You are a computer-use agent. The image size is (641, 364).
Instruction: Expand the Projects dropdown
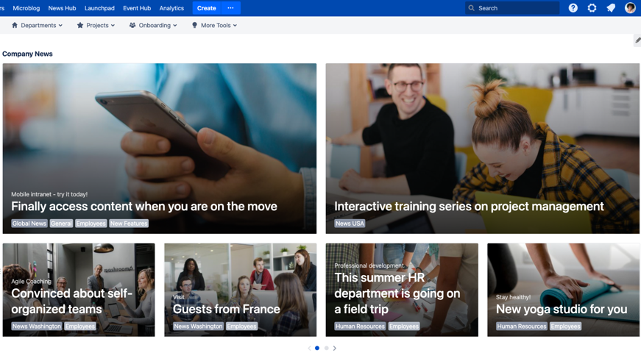coord(96,25)
